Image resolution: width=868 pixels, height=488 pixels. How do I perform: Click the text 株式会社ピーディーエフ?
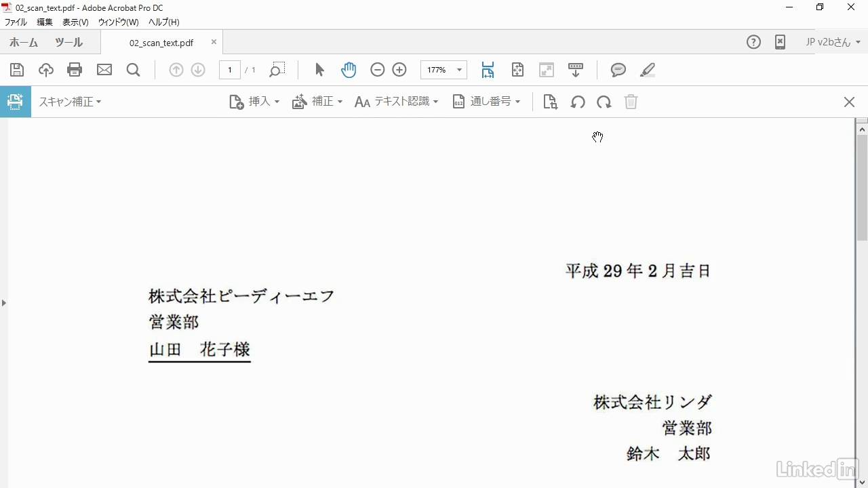pos(241,296)
